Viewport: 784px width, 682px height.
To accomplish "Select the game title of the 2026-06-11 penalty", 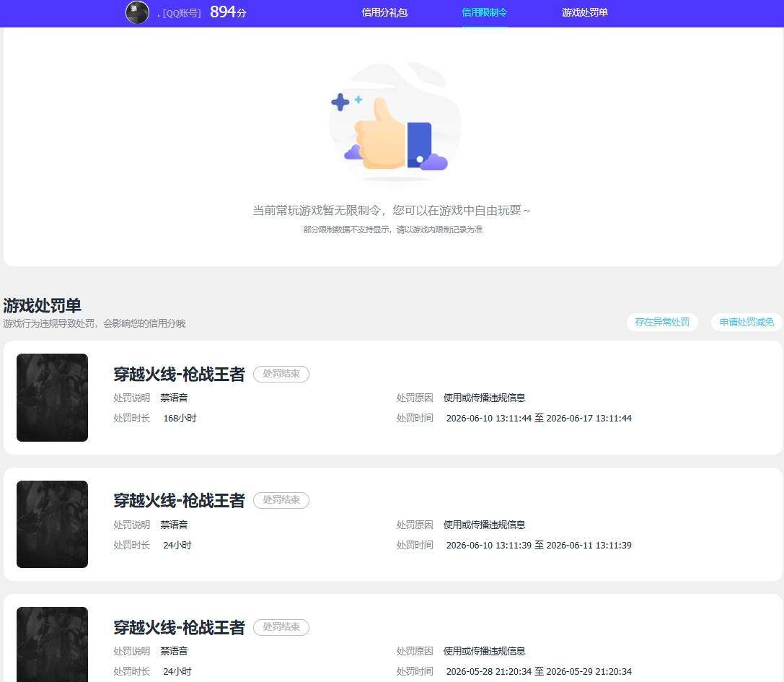I will click(x=179, y=500).
